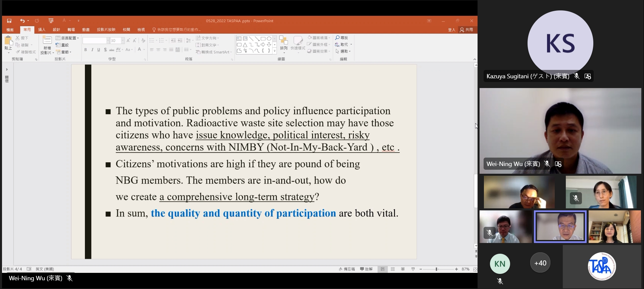The image size is (644, 289).
Task: Click the 共用 (Share) button
Action: tap(466, 30)
